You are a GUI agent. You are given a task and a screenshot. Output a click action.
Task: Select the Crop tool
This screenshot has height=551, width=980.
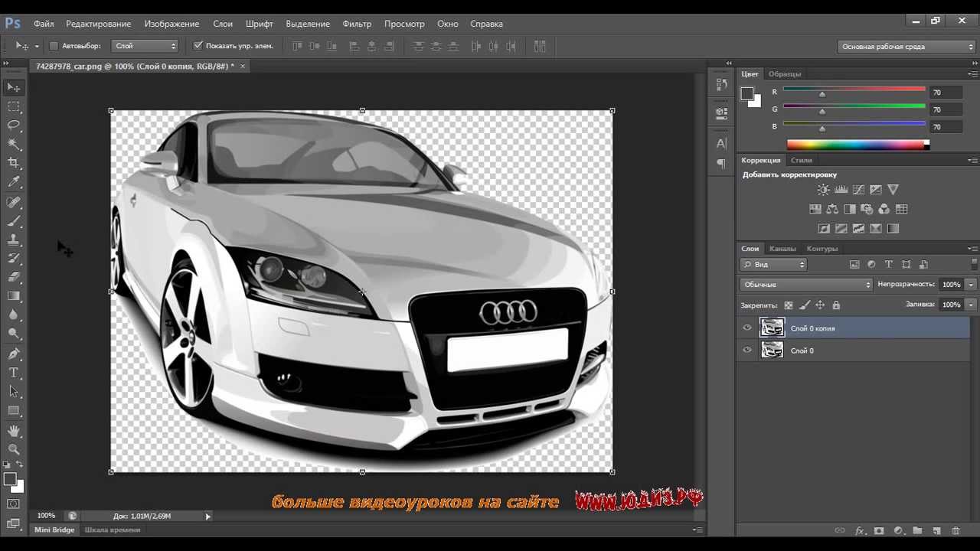(x=14, y=163)
